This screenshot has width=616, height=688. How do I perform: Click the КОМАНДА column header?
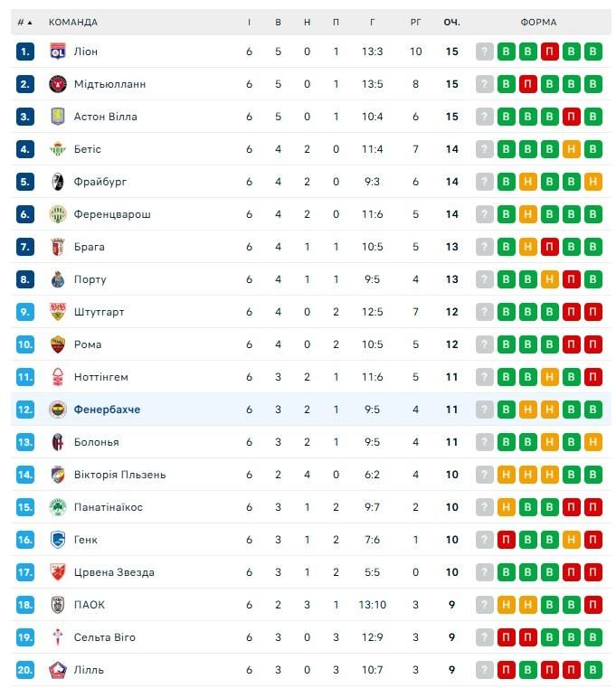pos(73,22)
